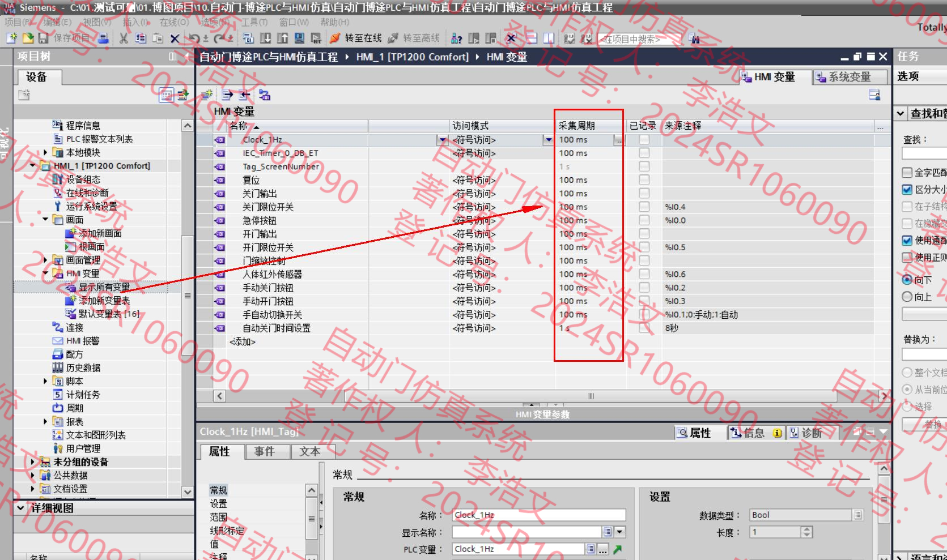
Task: Click the download to device icon
Action: pos(265,39)
